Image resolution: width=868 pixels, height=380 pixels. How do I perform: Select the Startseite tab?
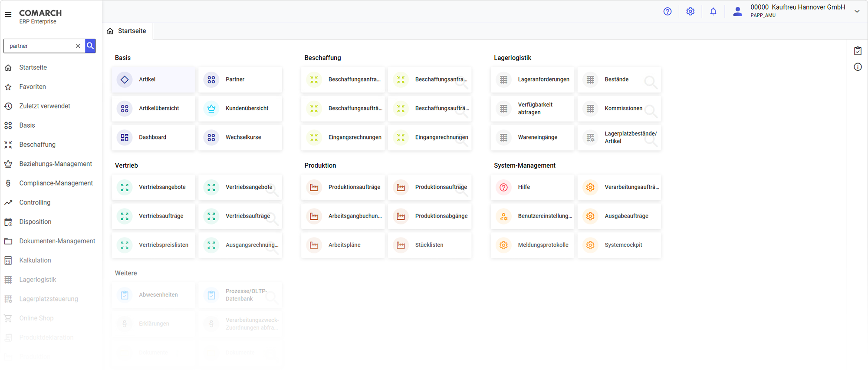click(x=127, y=31)
